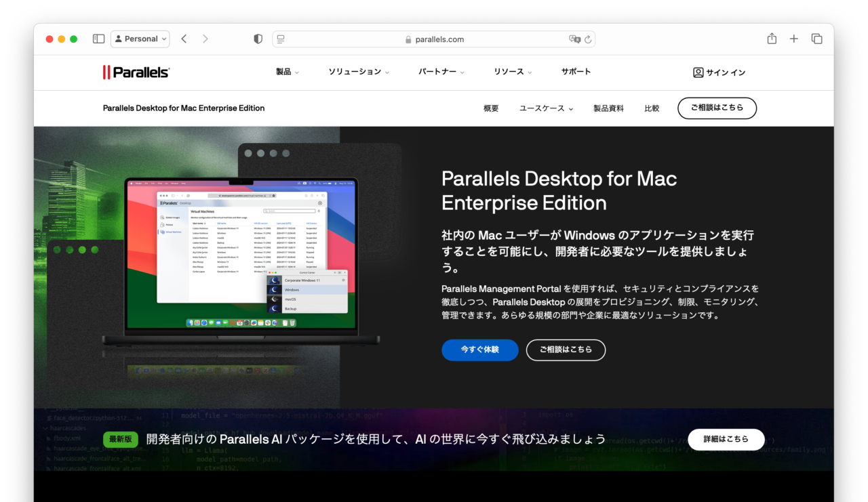Expand the リソース menu
The width and height of the screenshot is (868, 502).
tap(513, 72)
